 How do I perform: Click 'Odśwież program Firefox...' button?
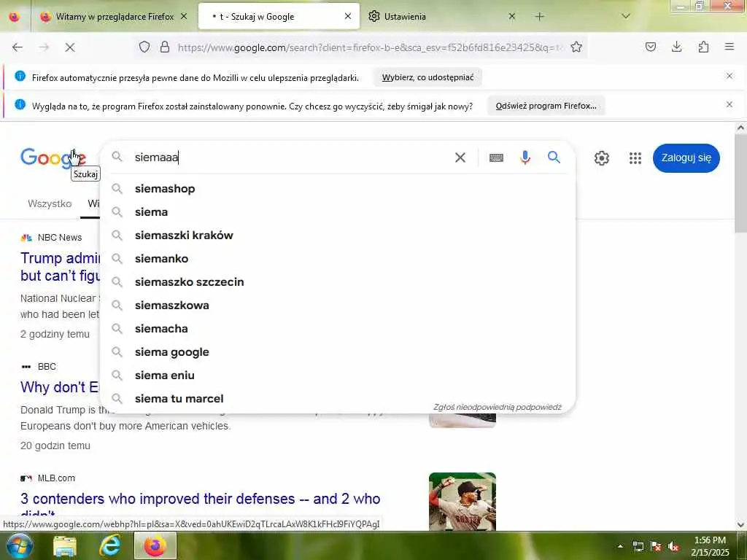(x=546, y=106)
